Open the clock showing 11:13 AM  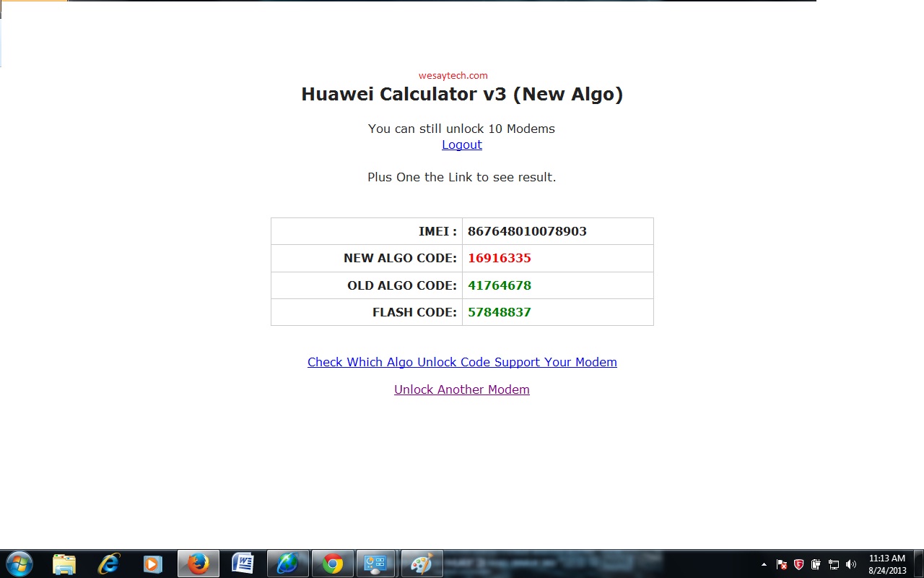tap(887, 564)
